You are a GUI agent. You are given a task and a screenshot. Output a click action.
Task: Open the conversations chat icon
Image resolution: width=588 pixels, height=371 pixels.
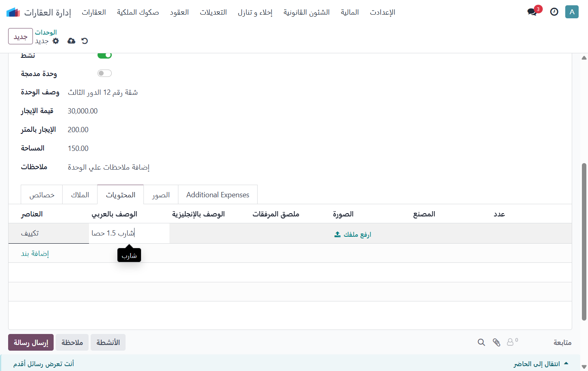[x=532, y=12]
